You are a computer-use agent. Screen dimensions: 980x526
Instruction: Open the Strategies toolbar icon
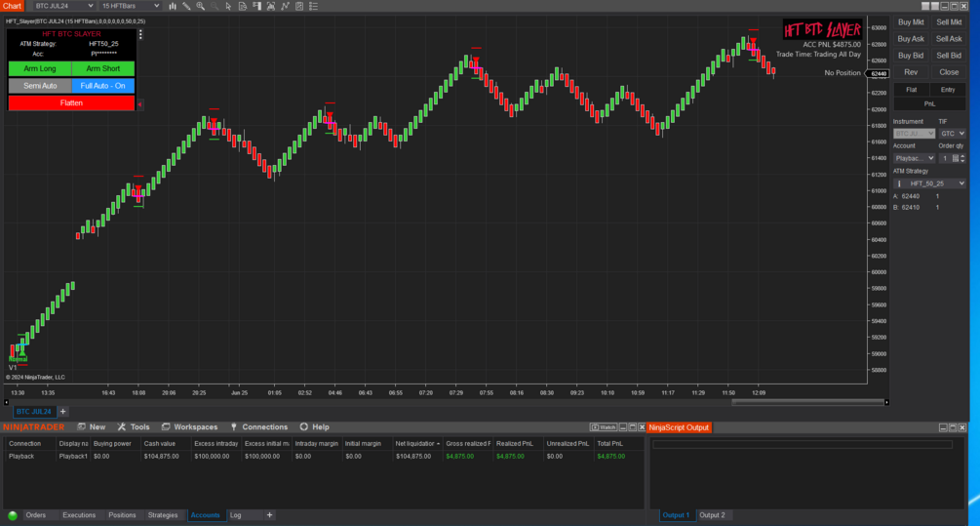[299, 6]
